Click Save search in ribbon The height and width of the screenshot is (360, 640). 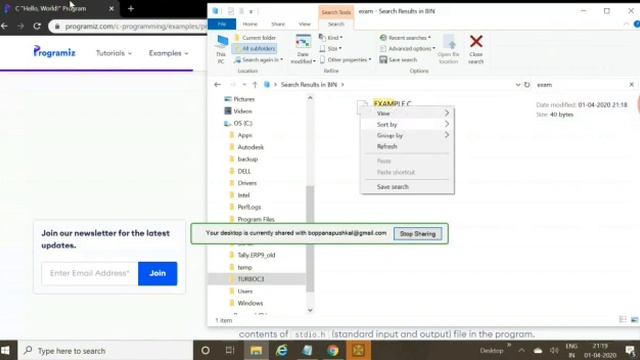coord(398,60)
